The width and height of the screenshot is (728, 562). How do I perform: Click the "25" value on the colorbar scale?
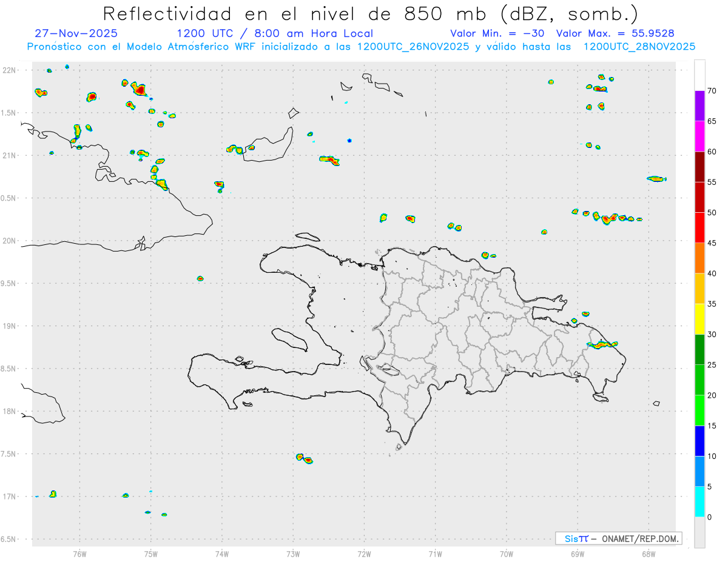pyautogui.click(x=712, y=365)
